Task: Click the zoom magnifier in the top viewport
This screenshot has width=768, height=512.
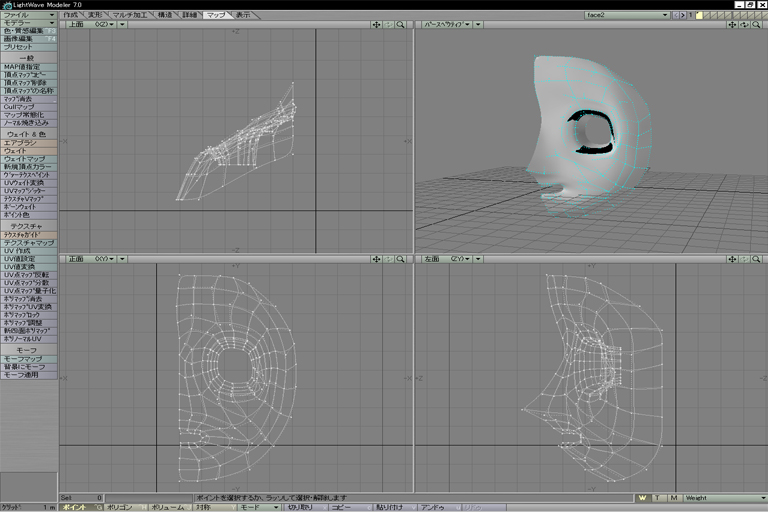Action: 400,24
